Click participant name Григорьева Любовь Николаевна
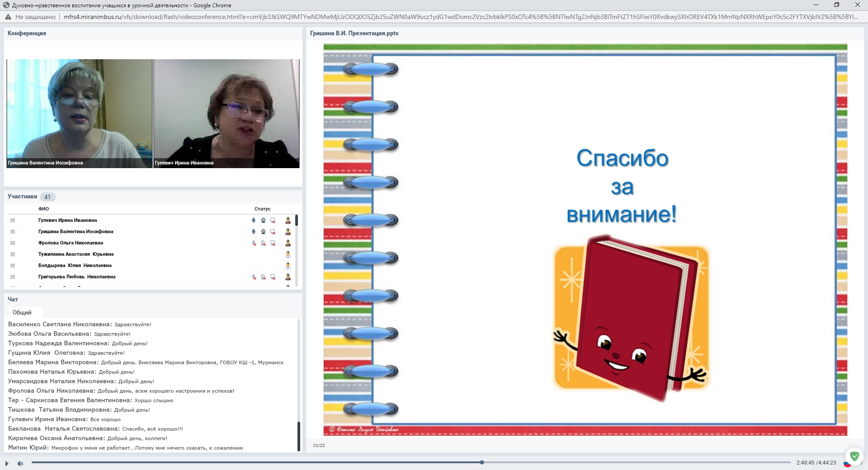The height and width of the screenshot is (470, 868). (77, 277)
